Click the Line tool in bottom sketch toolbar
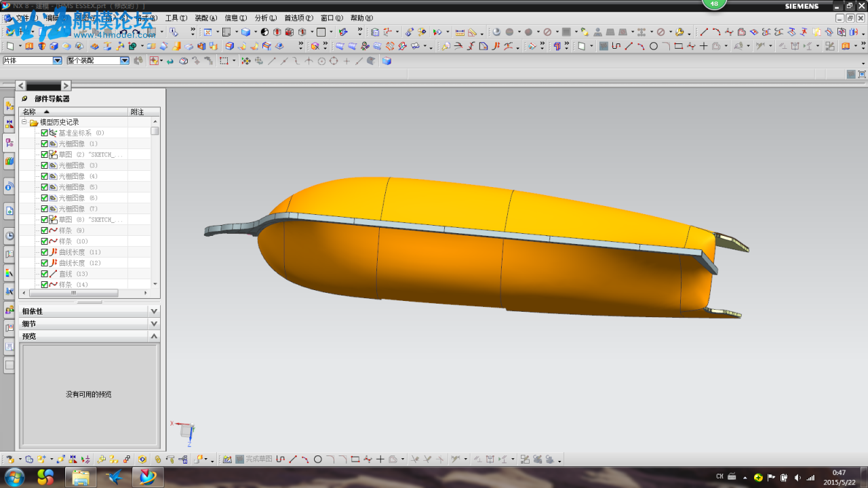 point(293,459)
